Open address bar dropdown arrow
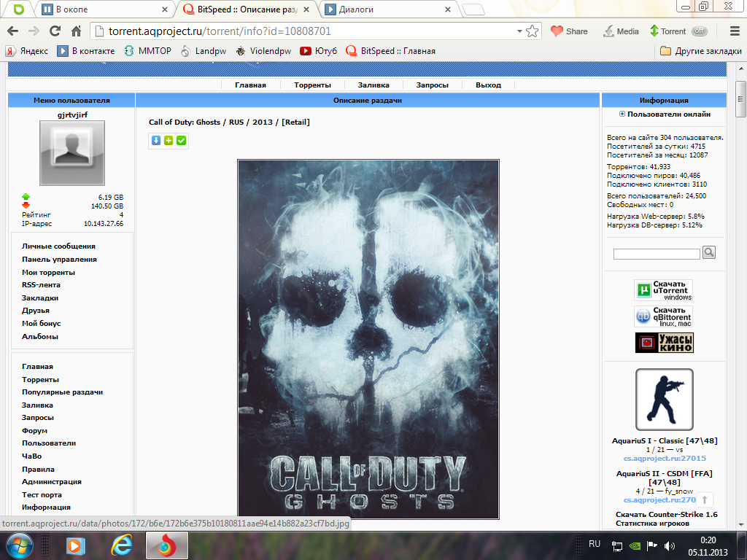Image resolution: width=747 pixels, height=560 pixels. pyautogui.click(x=519, y=31)
